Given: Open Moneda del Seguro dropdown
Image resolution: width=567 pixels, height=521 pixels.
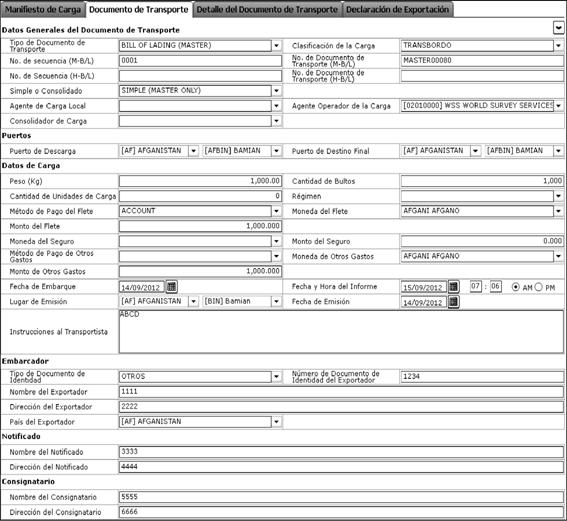Looking at the screenshot, I should pyautogui.click(x=276, y=241).
